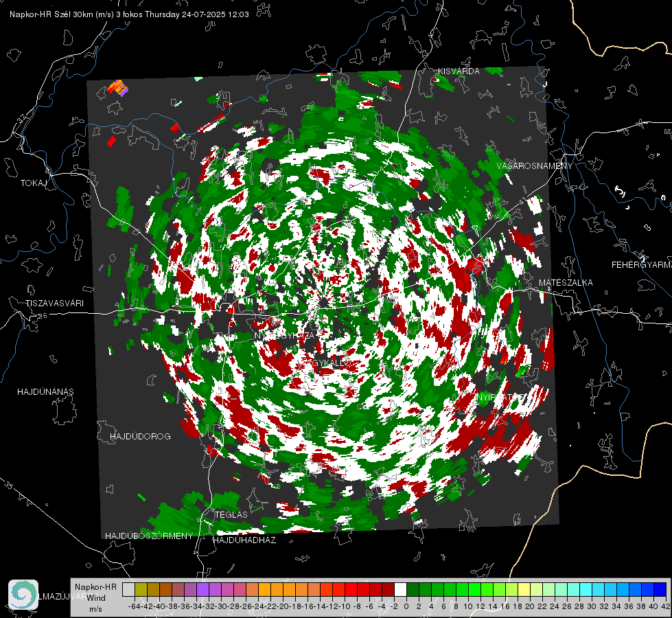Select the MÁTÉSZALKA label
The width and height of the screenshot is (672, 618).
566,283
